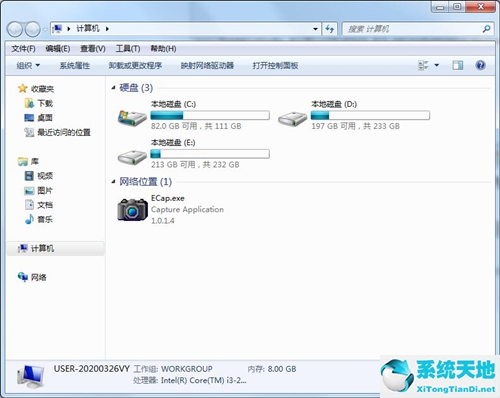Click 打开控制面板 toolbar button
Image resolution: width=500 pixels, height=398 pixels.
click(x=275, y=65)
